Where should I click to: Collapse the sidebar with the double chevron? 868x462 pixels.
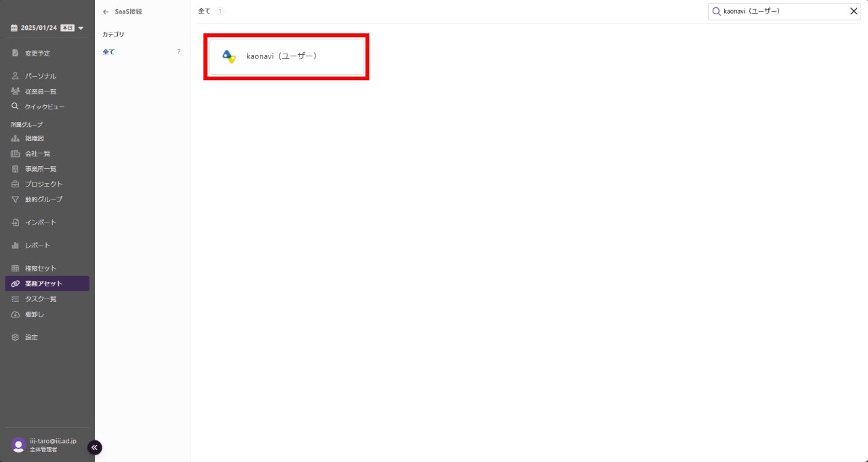[94, 447]
